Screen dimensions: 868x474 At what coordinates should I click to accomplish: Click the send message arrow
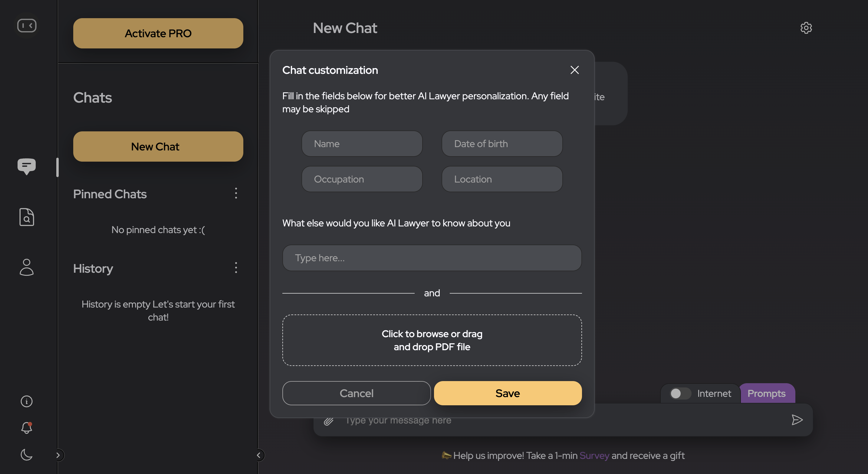coord(797,420)
